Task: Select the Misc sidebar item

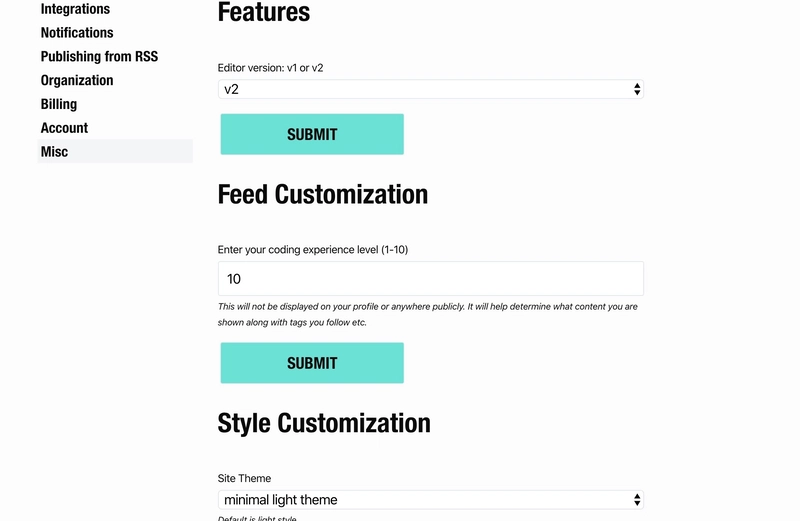Action: click(x=55, y=152)
